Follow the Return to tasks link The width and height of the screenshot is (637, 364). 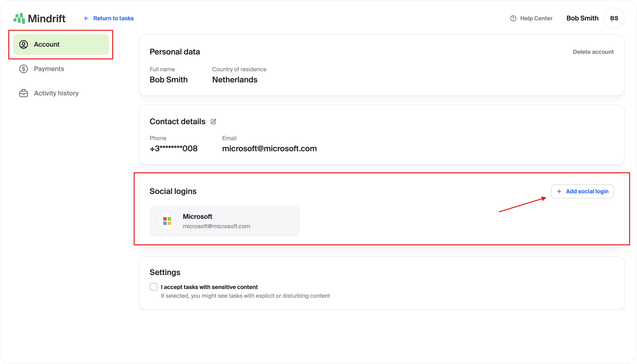[113, 18]
